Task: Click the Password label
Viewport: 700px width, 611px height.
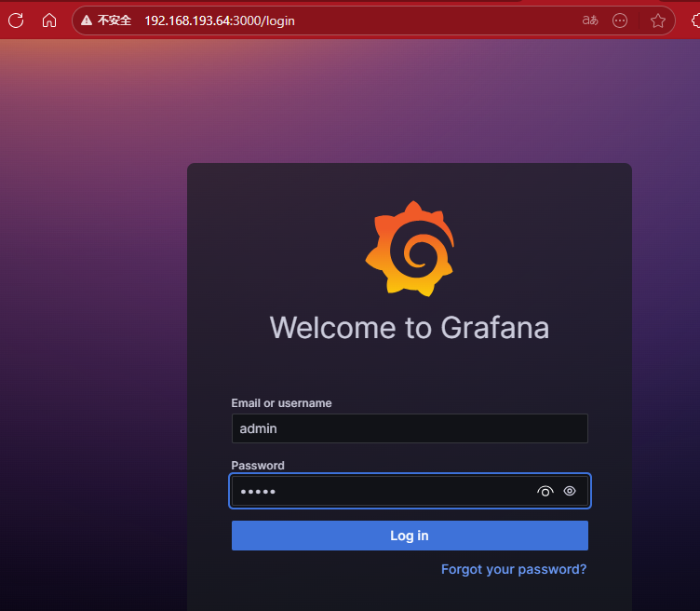Action: pyautogui.click(x=258, y=466)
